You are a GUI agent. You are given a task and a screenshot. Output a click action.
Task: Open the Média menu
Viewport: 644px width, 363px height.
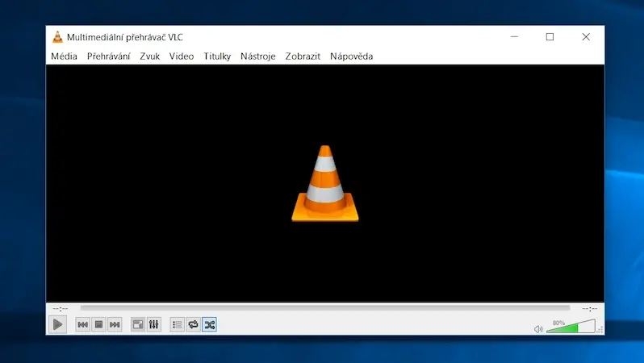[x=64, y=56]
